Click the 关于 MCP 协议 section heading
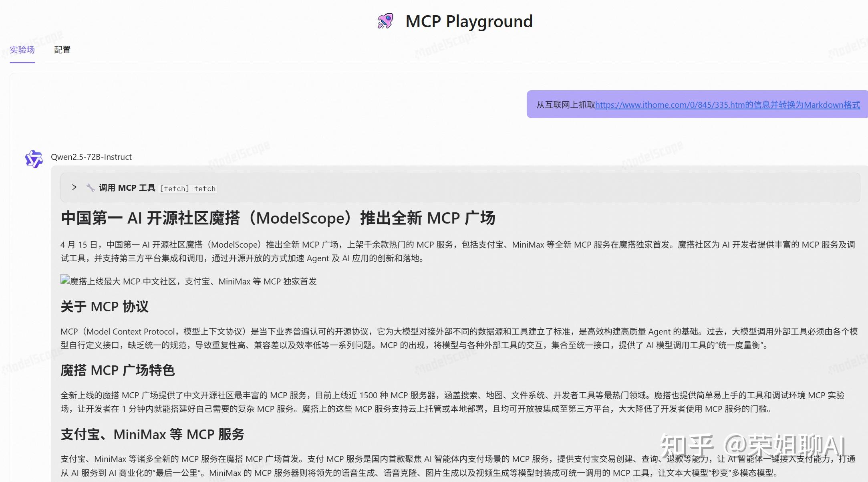Viewport: 868px width, 482px height. pyautogui.click(x=104, y=307)
